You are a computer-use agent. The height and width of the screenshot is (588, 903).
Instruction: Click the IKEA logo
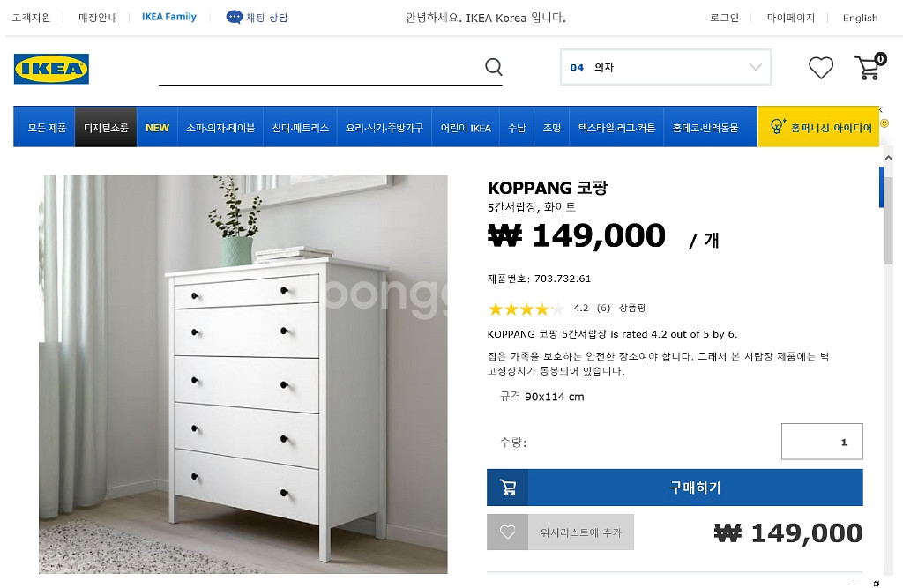51,69
